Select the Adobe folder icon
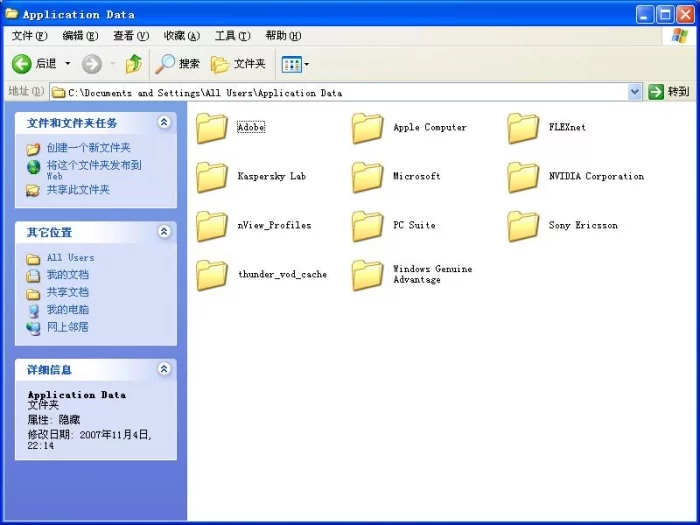The width and height of the screenshot is (700, 525). 212,128
